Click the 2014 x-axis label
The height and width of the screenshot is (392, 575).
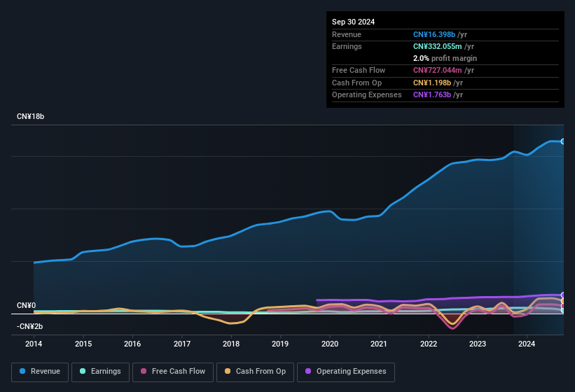[34, 344]
